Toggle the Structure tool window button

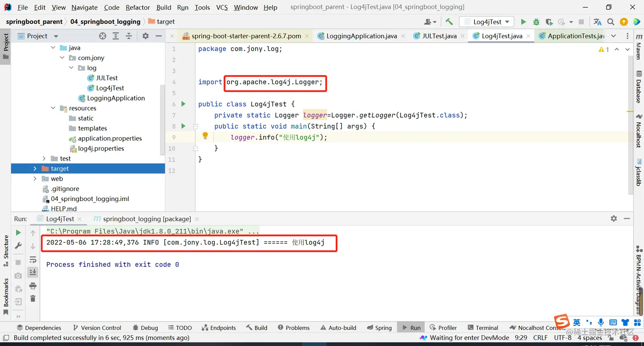pos(6,251)
